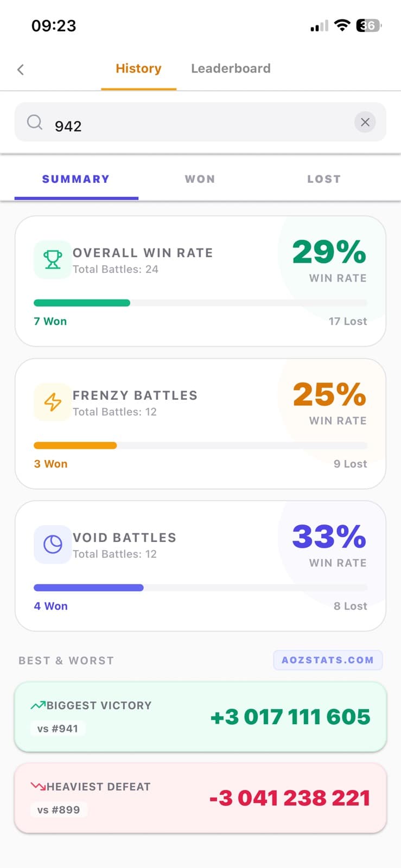Open the AOZSTATS.COM link
401x868 pixels.
[328, 660]
